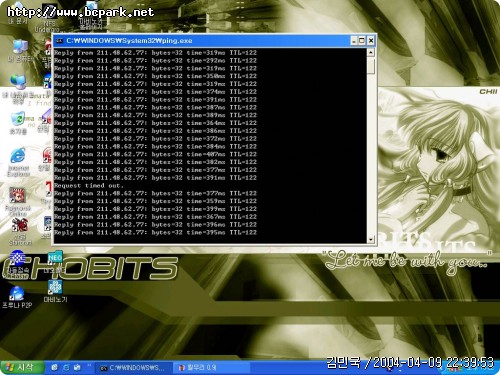Image resolution: width=500 pixels, height=375 pixels.
Task: Expand the Quick Launch overflow chevron
Action: pyautogui.click(x=89, y=366)
